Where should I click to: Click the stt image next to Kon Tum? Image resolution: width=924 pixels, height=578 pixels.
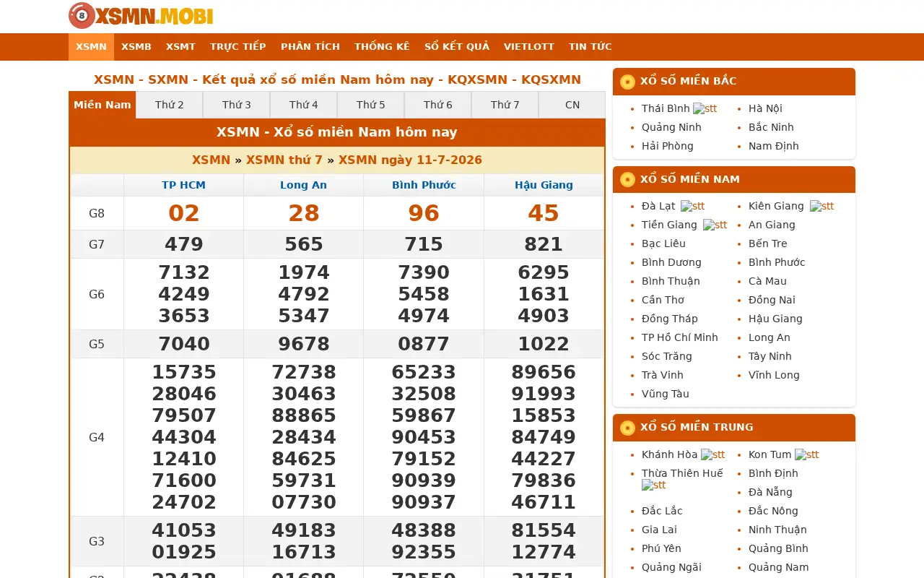[x=806, y=454]
